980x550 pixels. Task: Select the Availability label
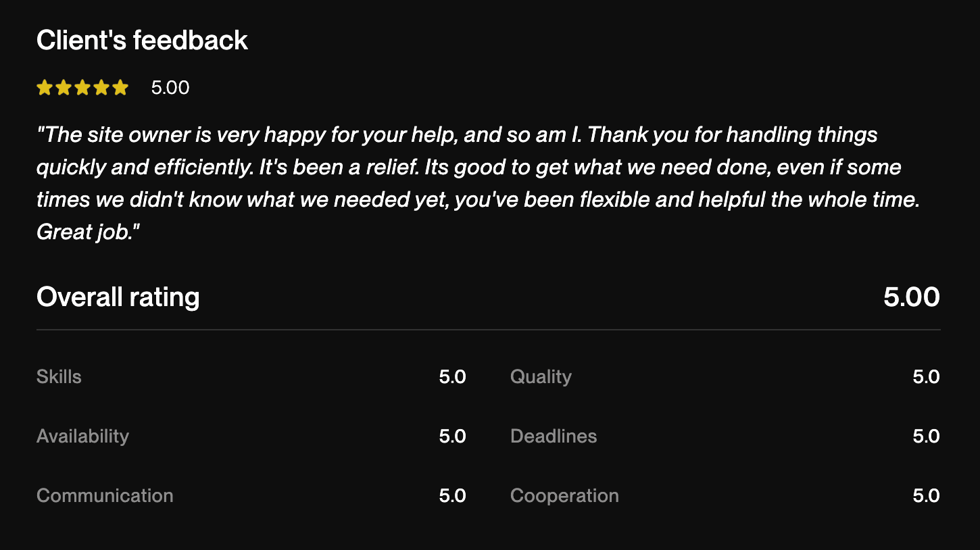[x=82, y=436]
